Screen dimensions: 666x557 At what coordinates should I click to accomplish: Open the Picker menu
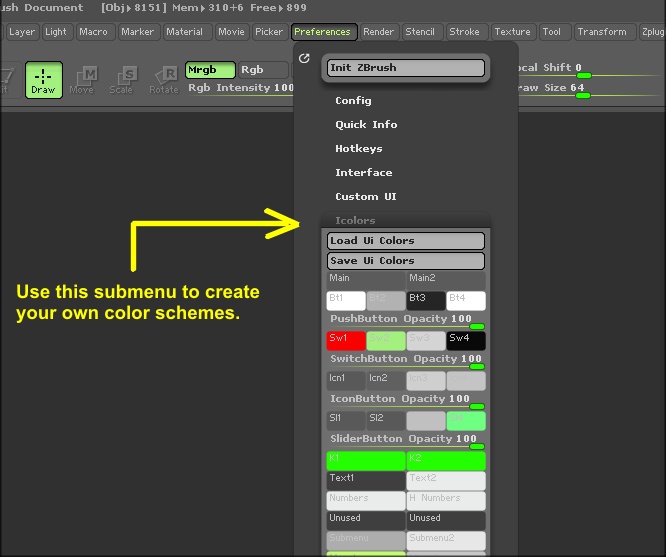point(269,32)
